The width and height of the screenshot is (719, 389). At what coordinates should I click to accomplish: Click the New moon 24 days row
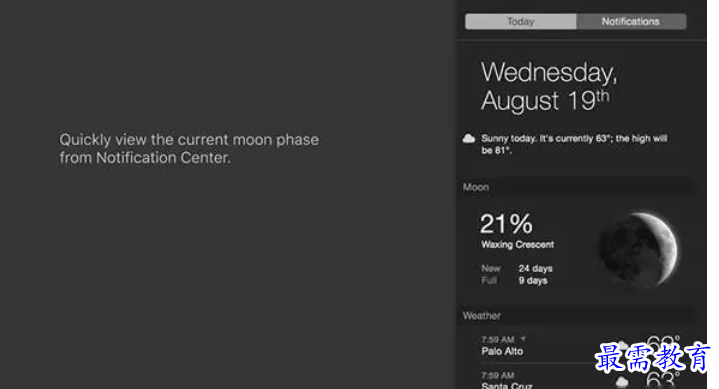517,268
